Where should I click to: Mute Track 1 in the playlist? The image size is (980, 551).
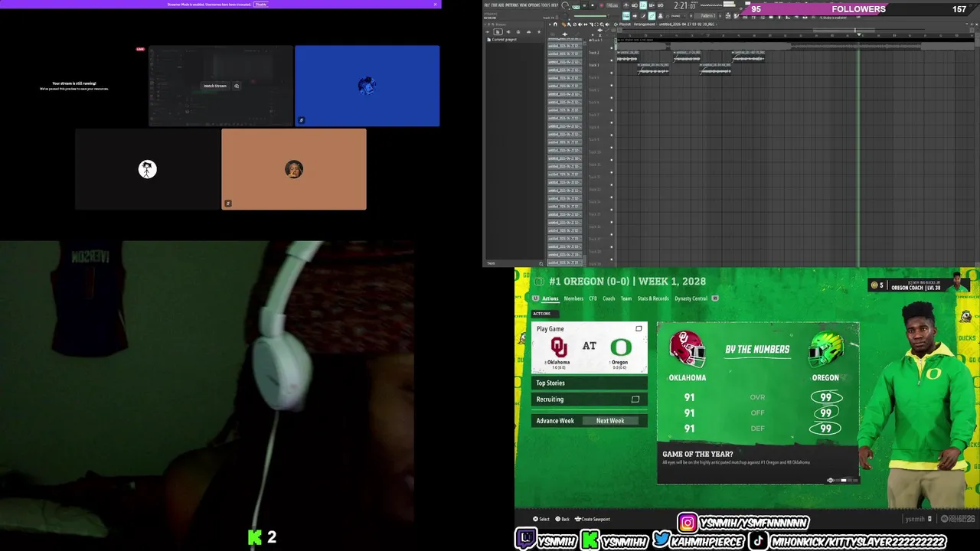point(612,48)
